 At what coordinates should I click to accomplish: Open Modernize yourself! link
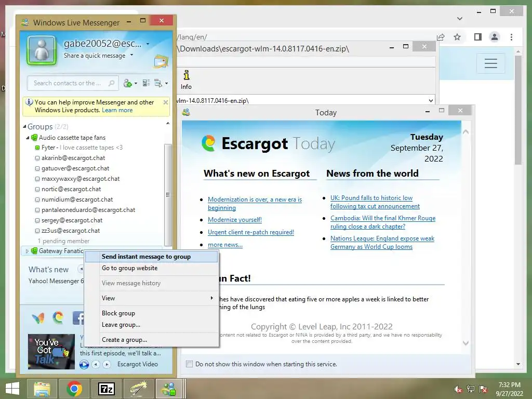click(234, 220)
